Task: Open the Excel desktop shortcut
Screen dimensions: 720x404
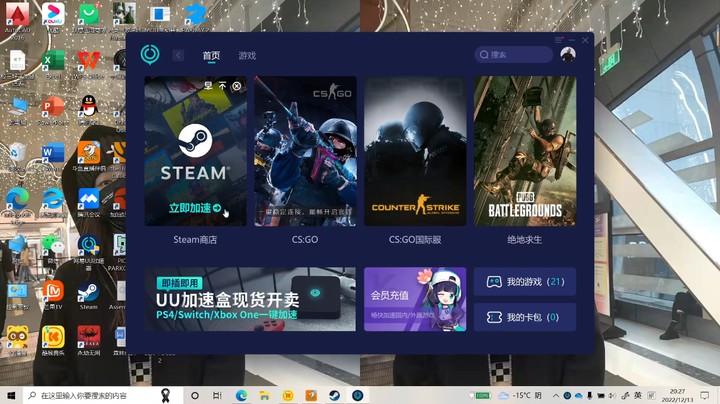Action: pos(53,65)
